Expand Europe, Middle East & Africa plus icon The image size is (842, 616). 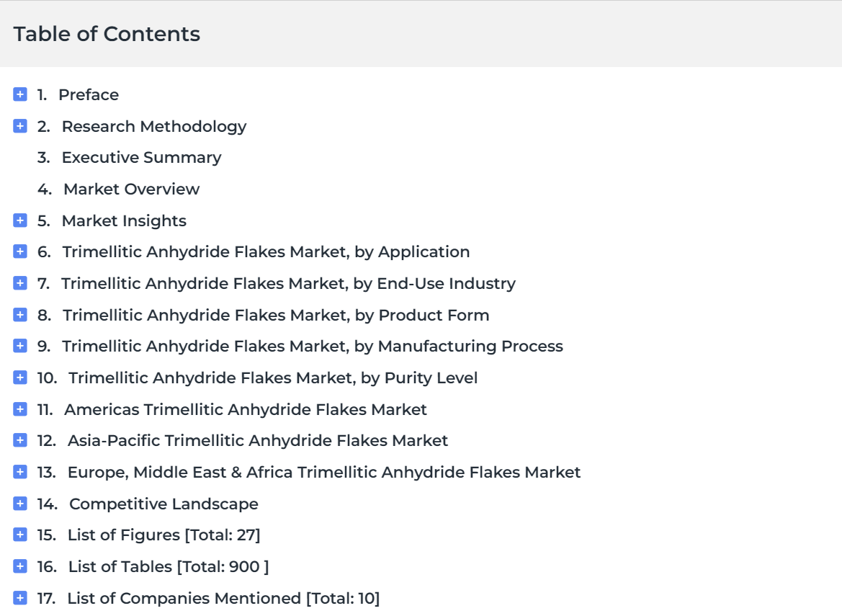(20, 472)
